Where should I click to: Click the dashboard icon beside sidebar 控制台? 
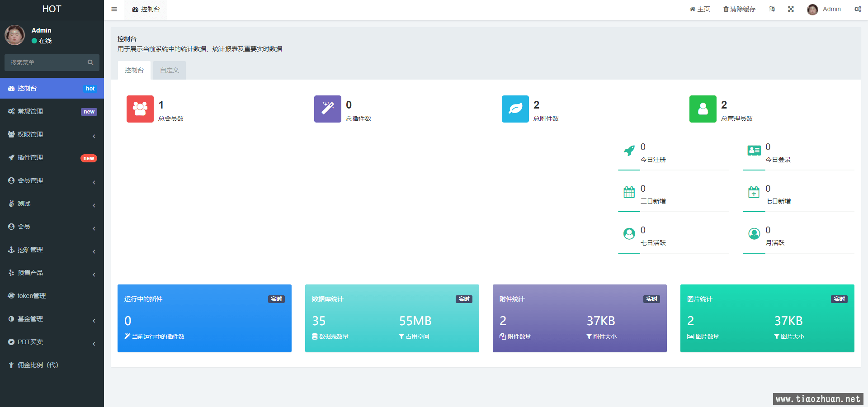pyautogui.click(x=11, y=88)
